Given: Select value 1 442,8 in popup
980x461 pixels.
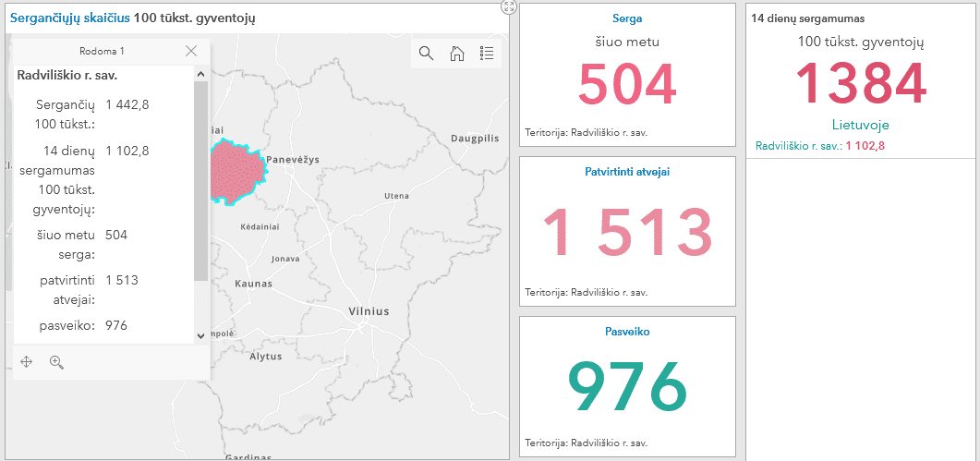Looking at the screenshot, I should (x=127, y=104).
